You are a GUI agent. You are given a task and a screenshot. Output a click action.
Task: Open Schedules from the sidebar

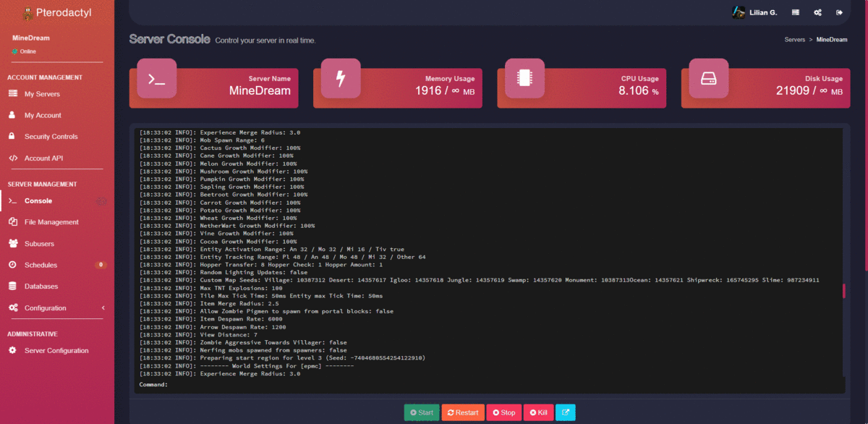(x=41, y=265)
